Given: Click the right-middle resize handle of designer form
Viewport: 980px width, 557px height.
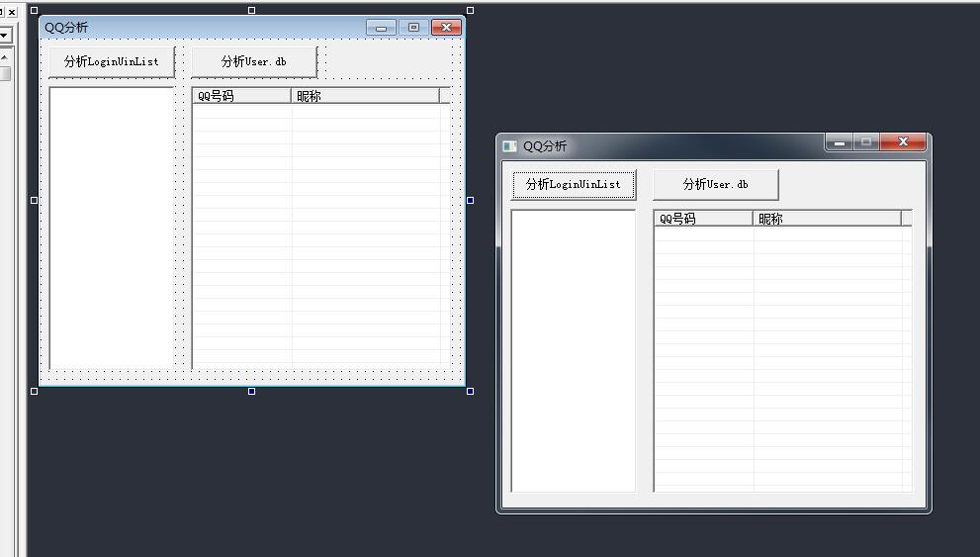Looking at the screenshot, I should click(470, 200).
